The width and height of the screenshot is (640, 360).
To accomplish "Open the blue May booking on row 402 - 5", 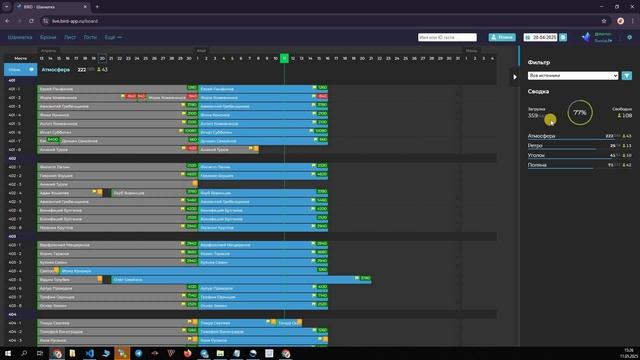I will [x=263, y=202].
